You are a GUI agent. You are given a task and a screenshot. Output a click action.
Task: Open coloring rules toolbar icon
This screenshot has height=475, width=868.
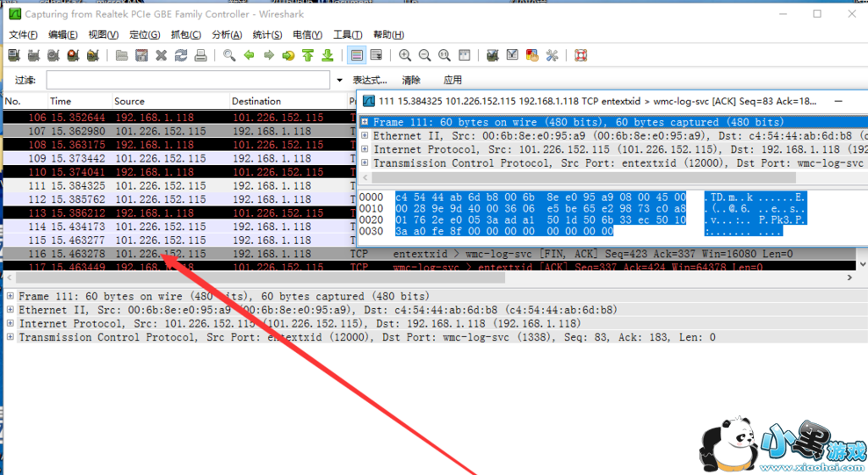[x=532, y=55]
